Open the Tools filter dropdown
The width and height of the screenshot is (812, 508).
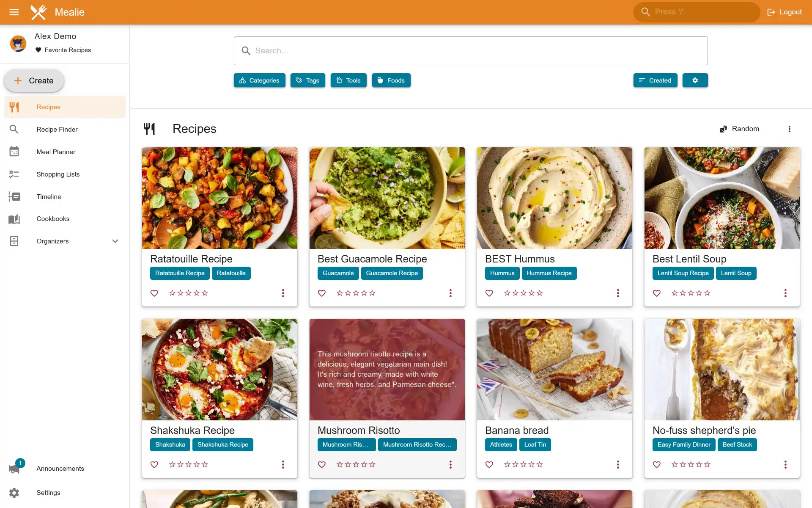coord(348,80)
